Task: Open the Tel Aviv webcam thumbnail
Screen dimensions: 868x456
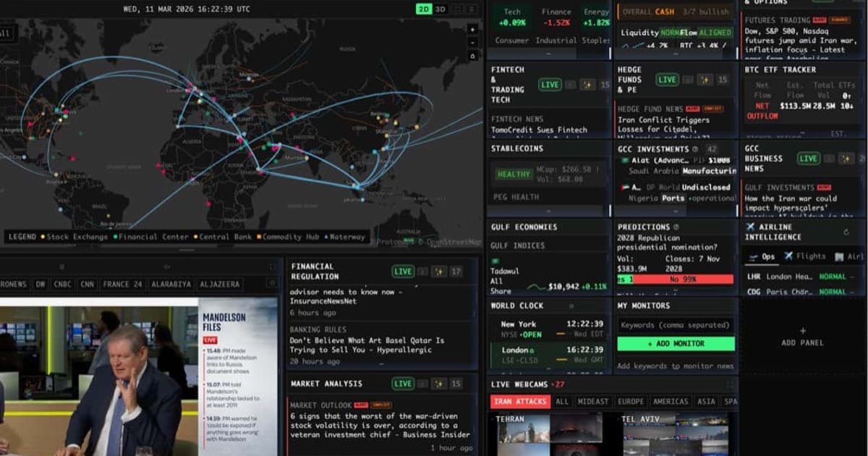Action: pos(676,433)
